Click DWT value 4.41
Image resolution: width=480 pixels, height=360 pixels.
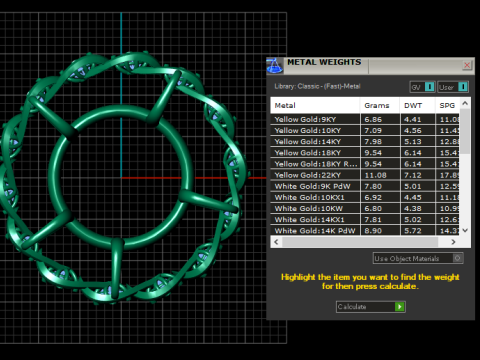(413, 119)
